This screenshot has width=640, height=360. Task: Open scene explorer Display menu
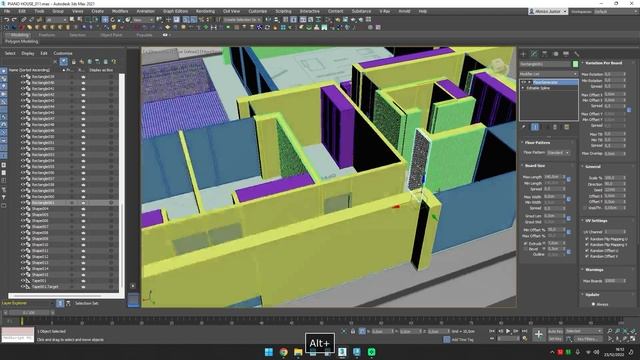[x=28, y=53]
